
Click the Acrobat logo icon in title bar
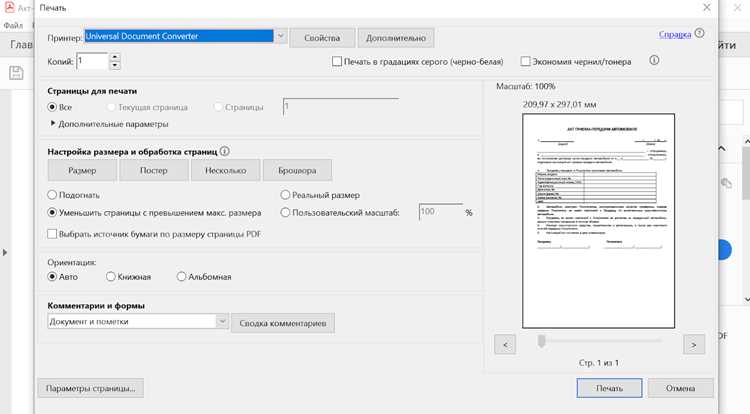(x=10, y=7)
